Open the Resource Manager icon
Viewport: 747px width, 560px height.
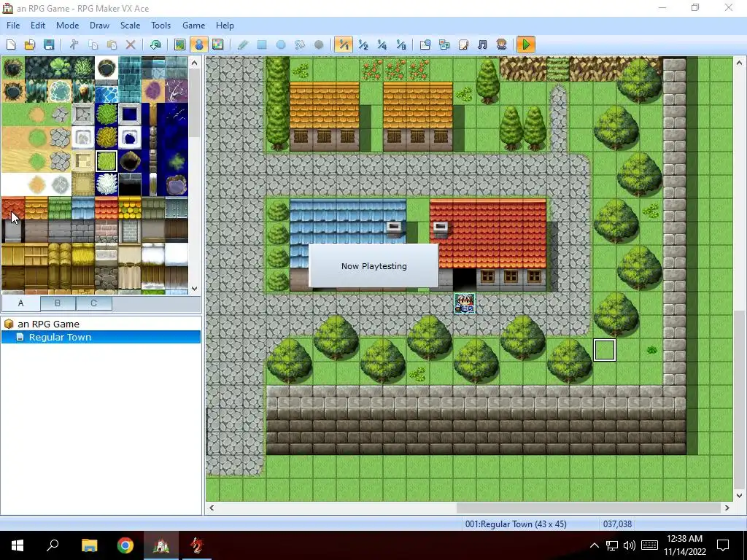tap(444, 44)
